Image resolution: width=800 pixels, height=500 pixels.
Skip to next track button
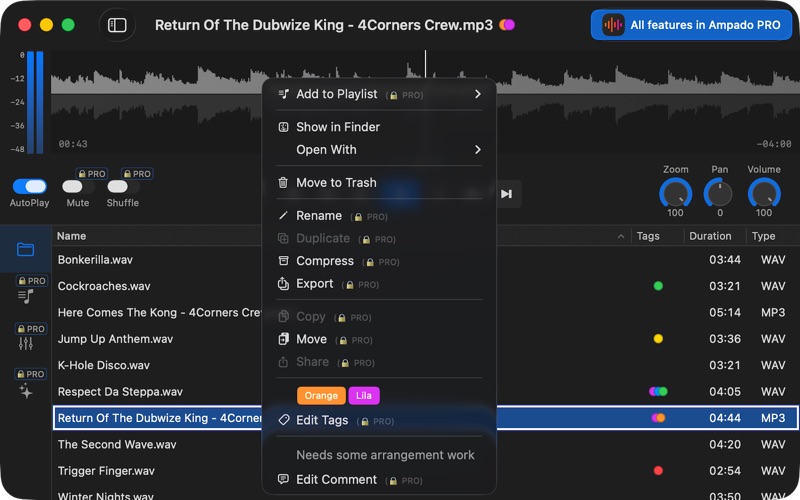point(506,194)
